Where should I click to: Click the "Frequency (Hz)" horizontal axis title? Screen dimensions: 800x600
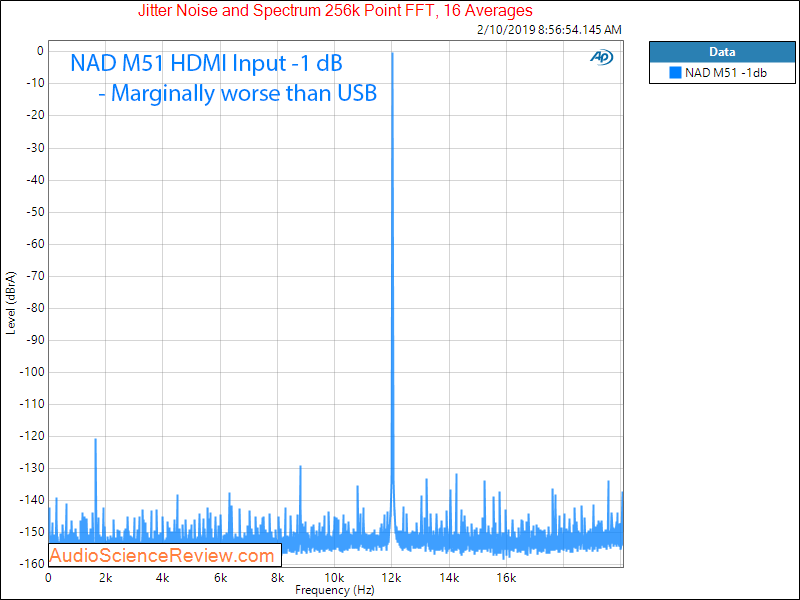335,590
